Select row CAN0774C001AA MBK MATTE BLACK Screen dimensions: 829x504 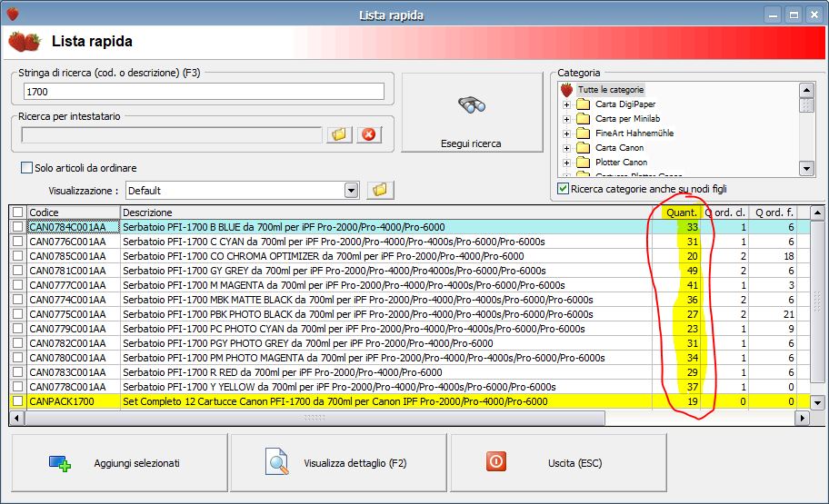click(410, 300)
